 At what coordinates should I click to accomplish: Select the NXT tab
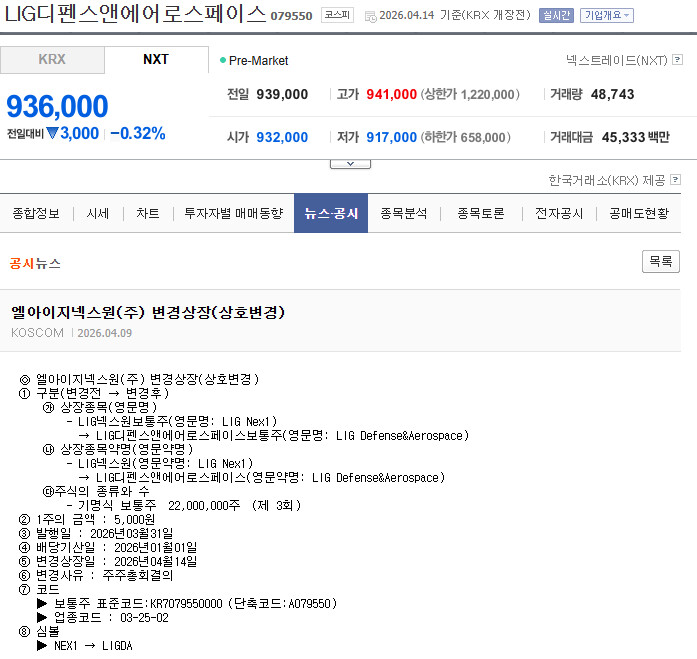tap(156, 60)
